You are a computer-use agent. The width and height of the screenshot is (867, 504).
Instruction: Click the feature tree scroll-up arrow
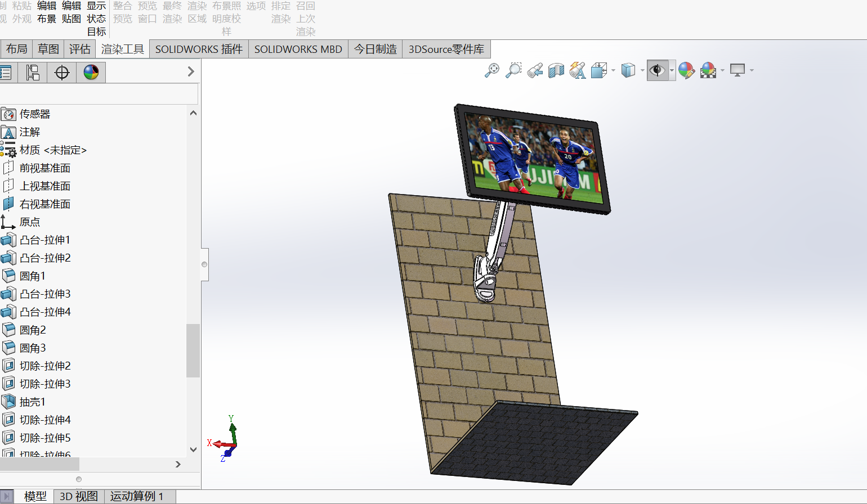pos(193,113)
